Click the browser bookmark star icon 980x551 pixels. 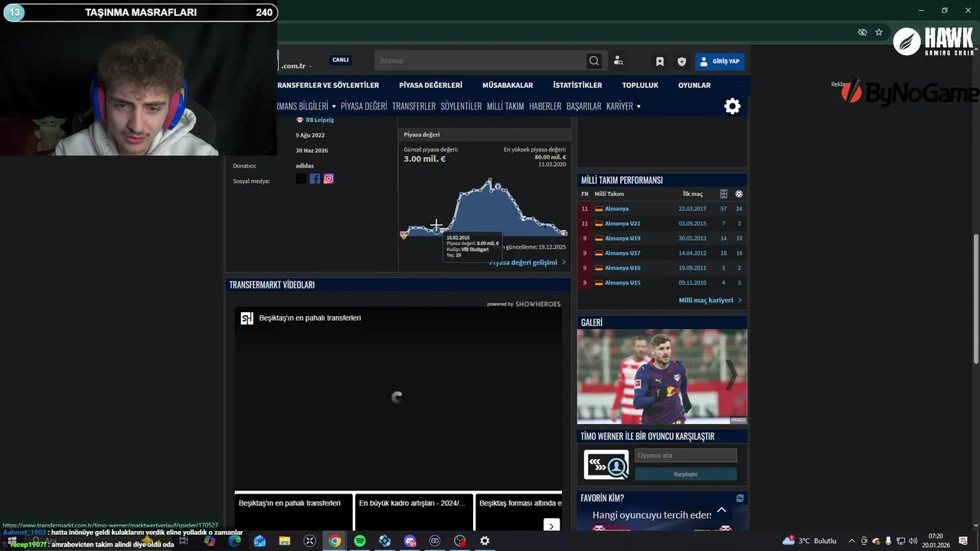[879, 32]
